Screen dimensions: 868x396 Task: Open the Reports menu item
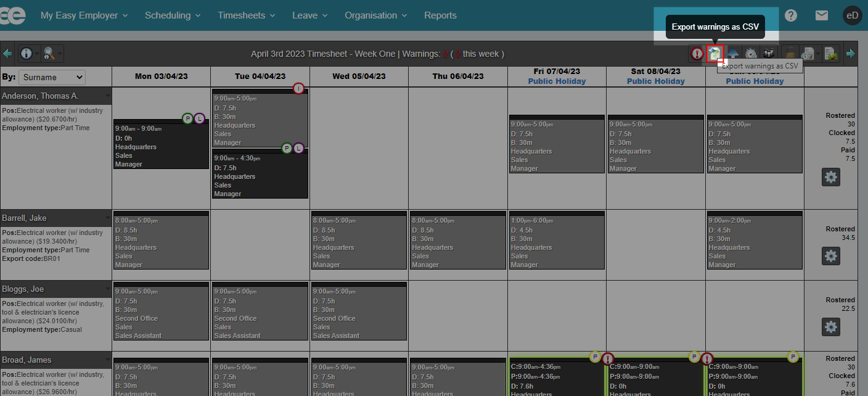coord(440,15)
